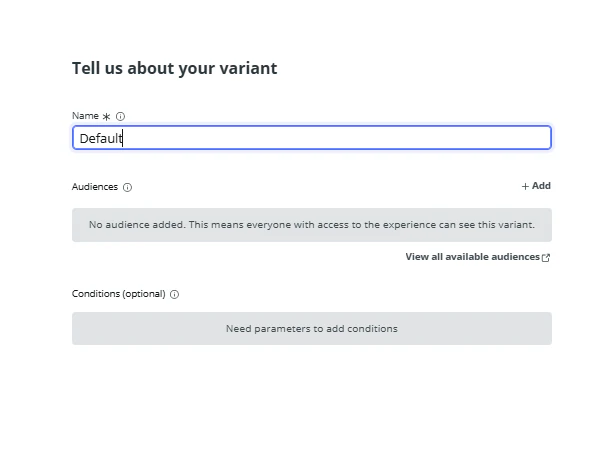Add an audience using the Add button
The image size is (610, 451).
(x=536, y=186)
